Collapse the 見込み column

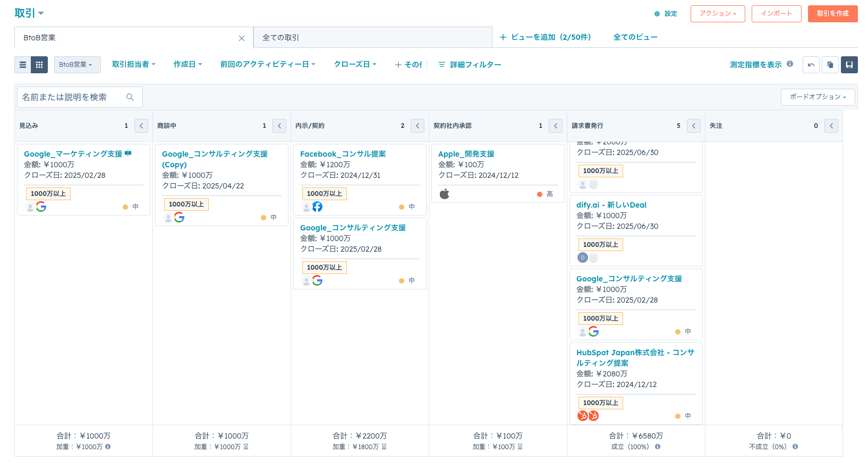(x=141, y=126)
